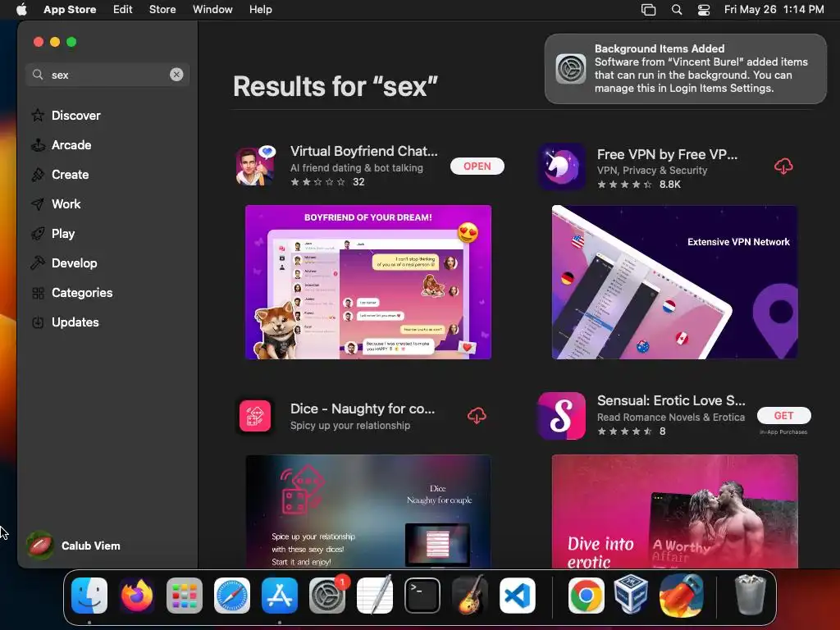The height and width of the screenshot is (630, 840).
Task: Open the Store menu
Action: [162, 10]
